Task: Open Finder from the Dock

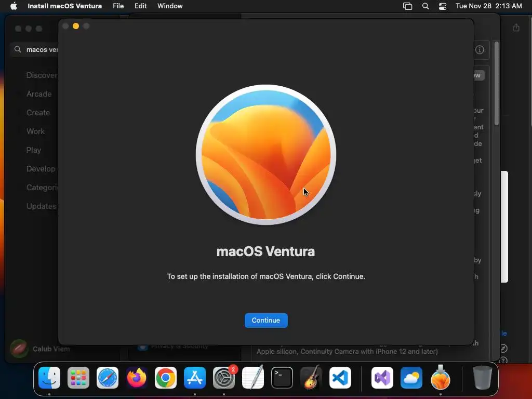Action: pos(49,378)
